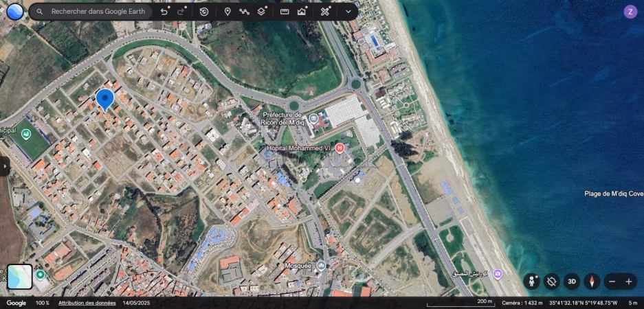
Task: Click the 100 % loading indicator
Action: pyautogui.click(x=43, y=303)
